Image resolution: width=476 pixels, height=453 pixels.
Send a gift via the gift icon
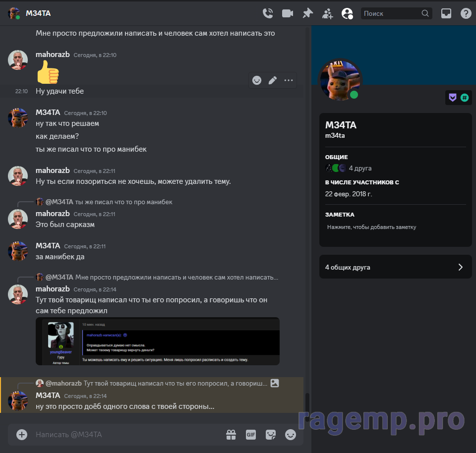[231, 435]
